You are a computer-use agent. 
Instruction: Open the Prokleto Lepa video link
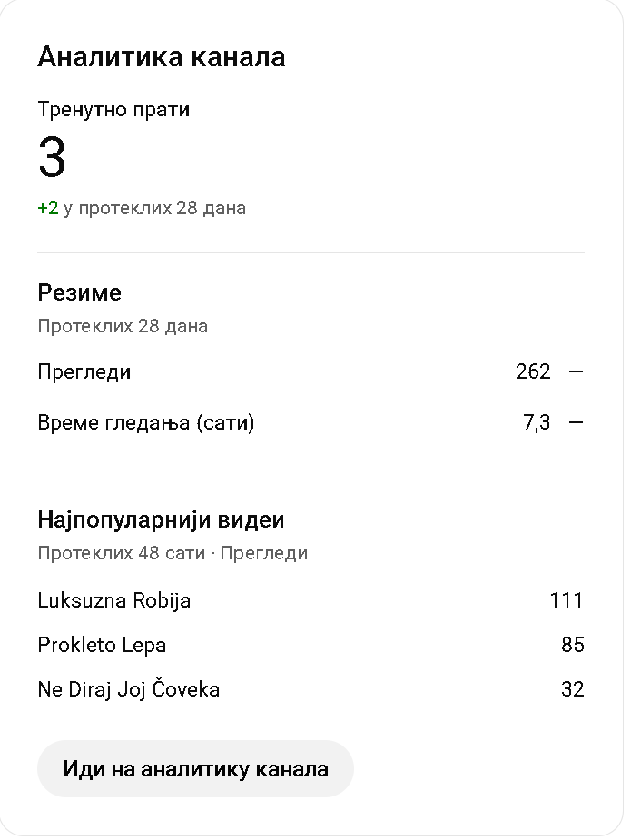(102, 645)
